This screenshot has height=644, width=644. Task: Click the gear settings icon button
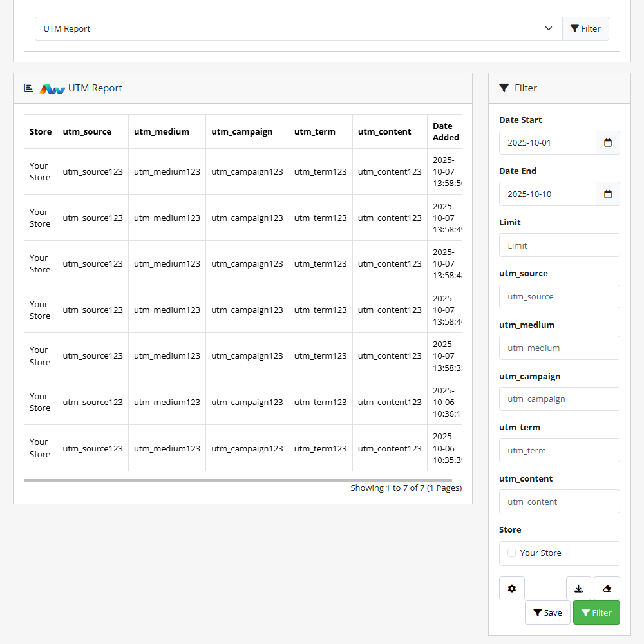click(x=512, y=589)
